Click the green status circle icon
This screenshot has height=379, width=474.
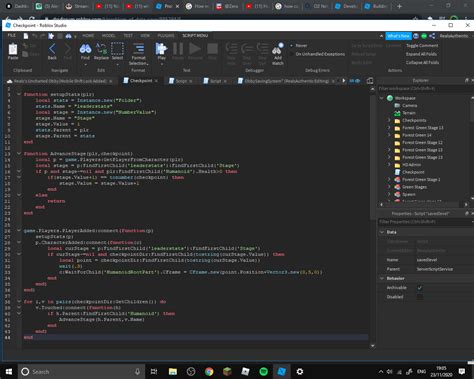[424, 36]
